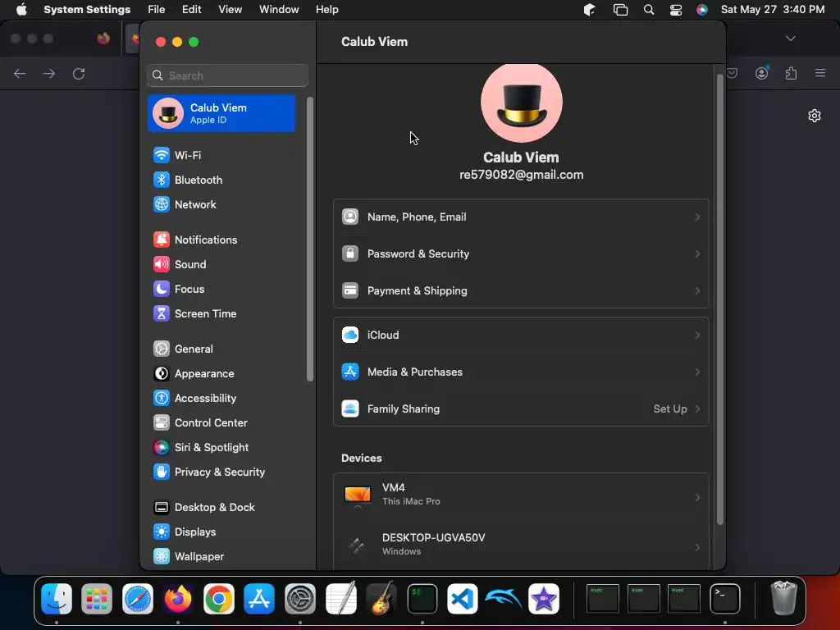The height and width of the screenshot is (630, 840).
Task: Select Sound in the sidebar
Action: coord(221,265)
